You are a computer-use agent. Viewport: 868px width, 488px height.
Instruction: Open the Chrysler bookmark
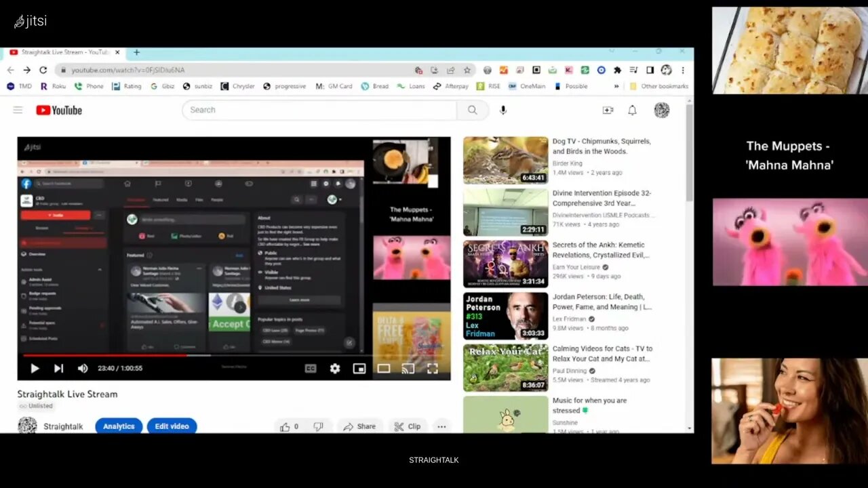pos(237,86)
